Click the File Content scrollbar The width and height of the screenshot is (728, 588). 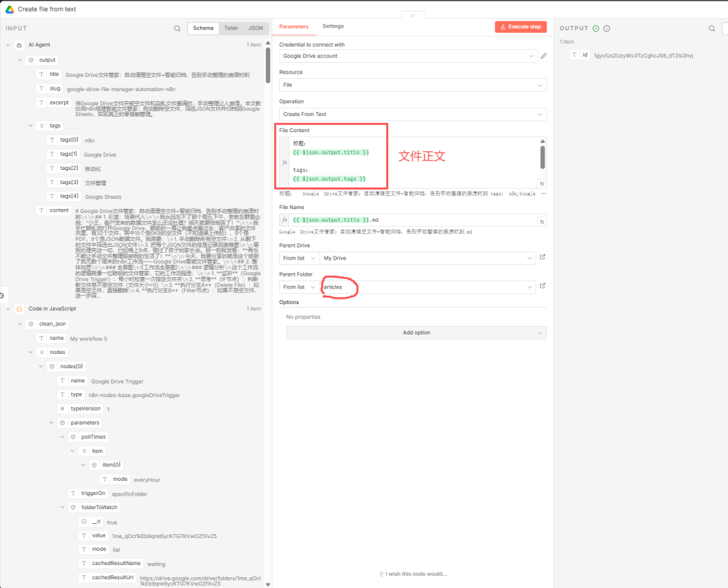[543, 156]
